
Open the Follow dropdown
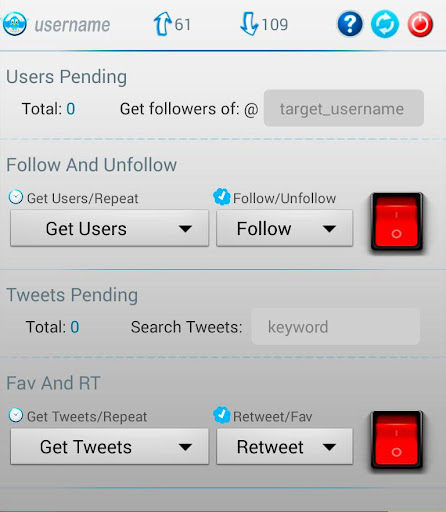pos(284,228)
